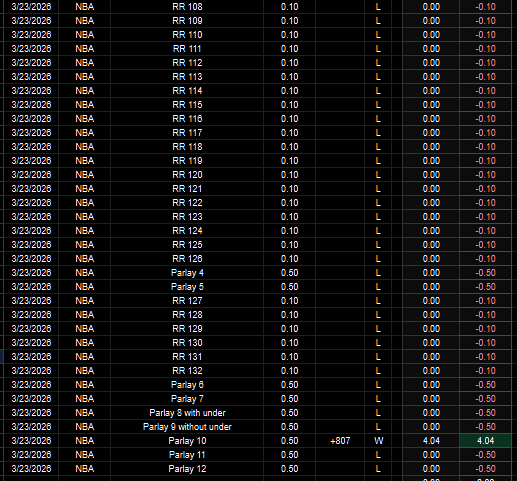Select the Parlay 12 cell
The image size is (517, 481).
[x=187, y=469]
